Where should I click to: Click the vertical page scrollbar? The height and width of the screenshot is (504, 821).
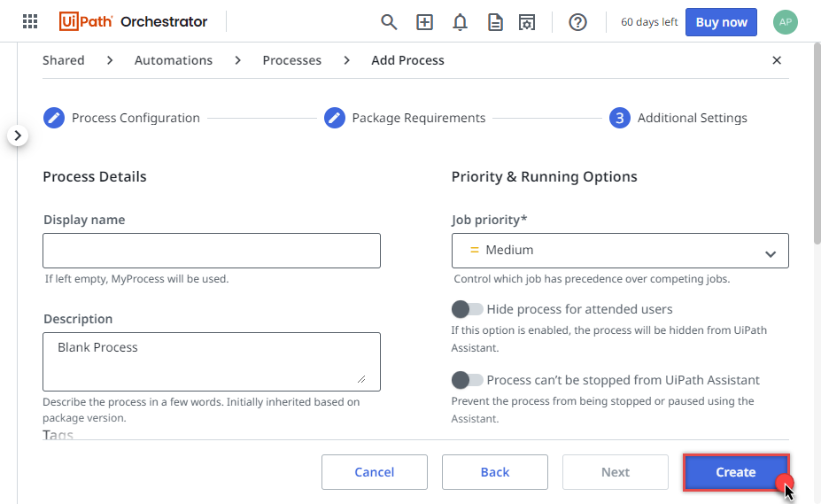(x=817, y=143)
